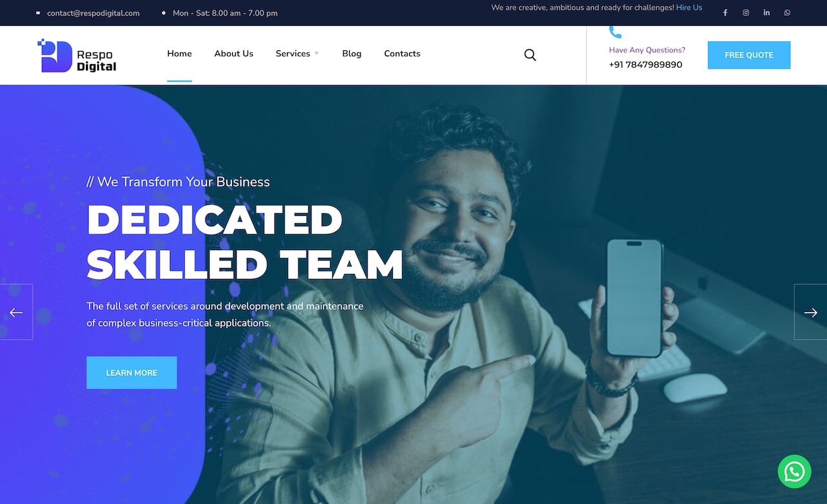The width and height of the screenshot is (827, 504).
Task: Open the LinkedIn social icon
Action: click(766, 13)
